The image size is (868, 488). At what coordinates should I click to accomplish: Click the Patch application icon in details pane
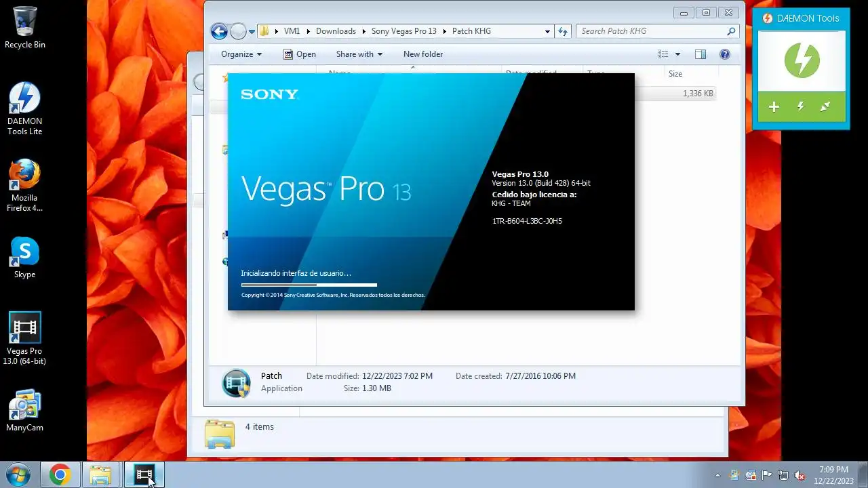coord(236,383)
